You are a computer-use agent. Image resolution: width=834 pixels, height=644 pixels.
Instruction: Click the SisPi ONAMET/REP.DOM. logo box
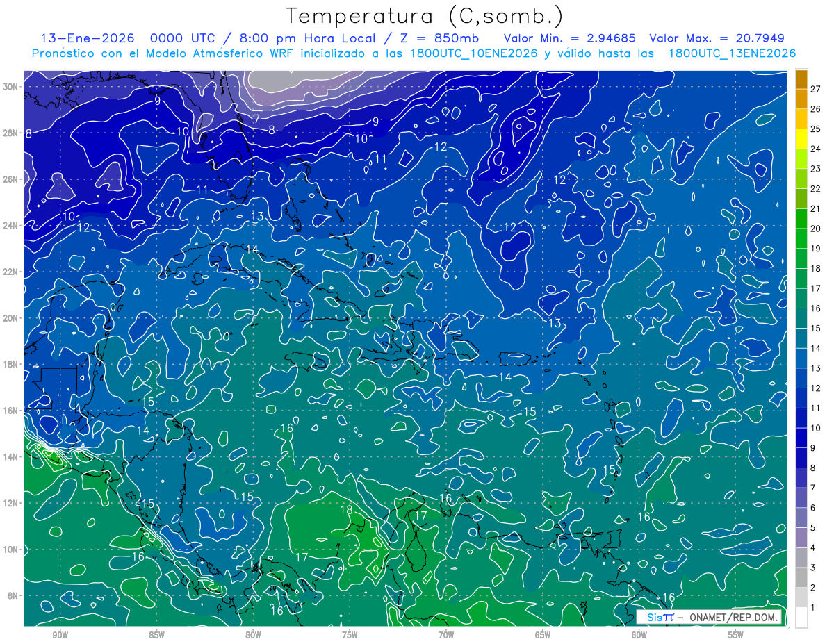708,617
